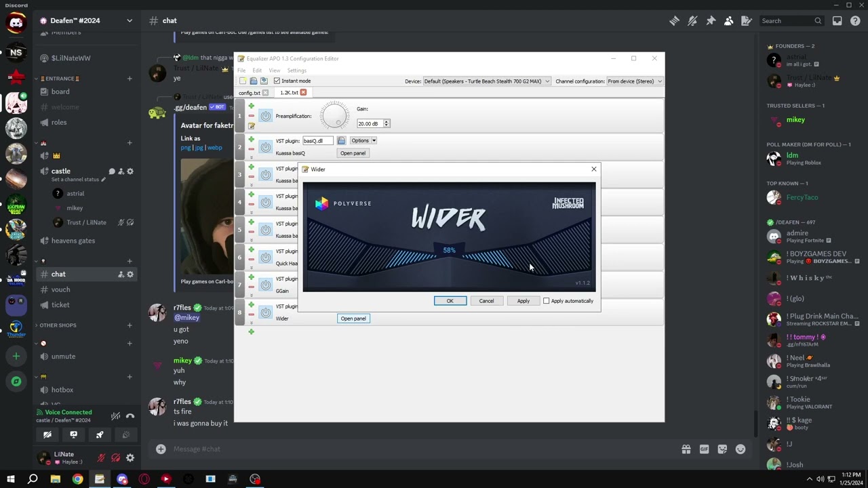The width and height of the screenshot is (868, 488).
Task: Add filter below with bottom green plus
Action: [x=251, y=331]
